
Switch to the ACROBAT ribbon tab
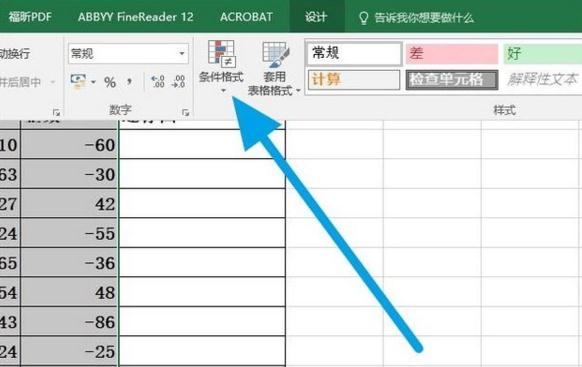click(x=246, y=17)
